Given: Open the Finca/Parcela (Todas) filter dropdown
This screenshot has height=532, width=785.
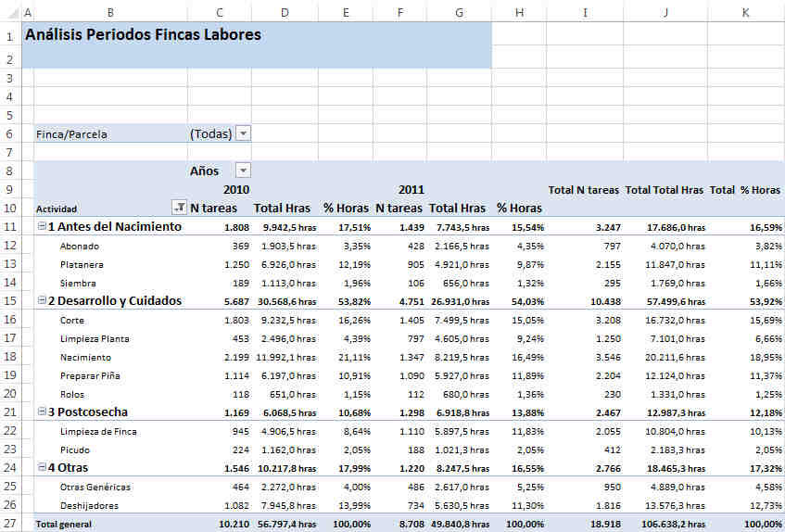Looking at the screenshot, I should (243, 133).
